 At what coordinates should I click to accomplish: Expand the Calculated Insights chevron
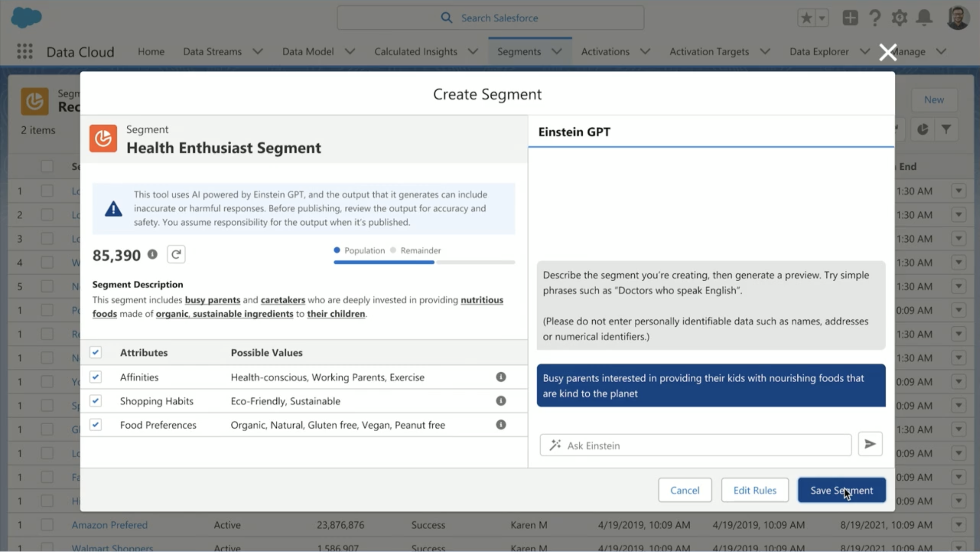tap(473, 51)
